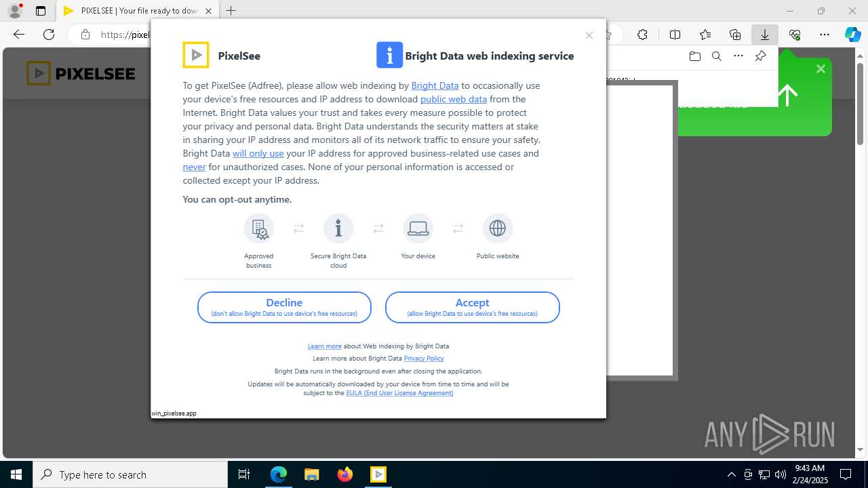Screen dimensions: 868x488
Task: Open Edge Settings and more menu
Action: pos(825,35)
